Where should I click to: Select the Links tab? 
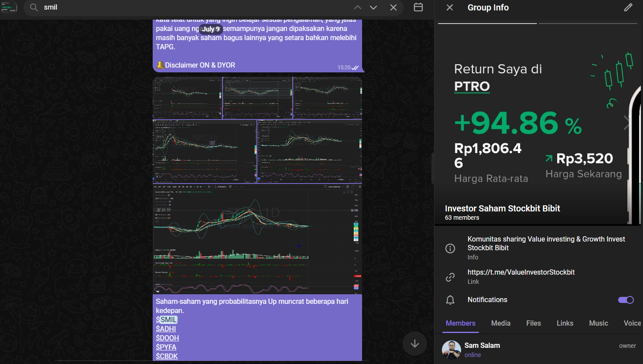coord(565,323)
